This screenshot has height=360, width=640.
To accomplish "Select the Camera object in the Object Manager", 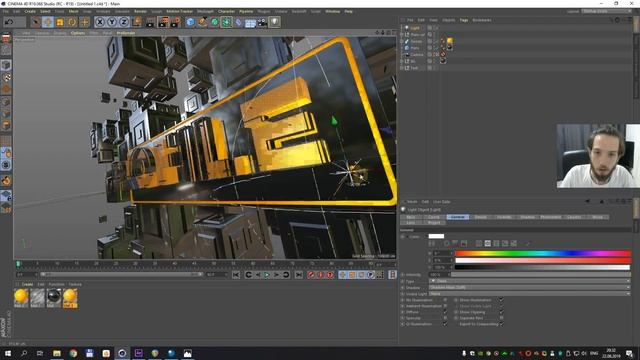I will (417, 55).
